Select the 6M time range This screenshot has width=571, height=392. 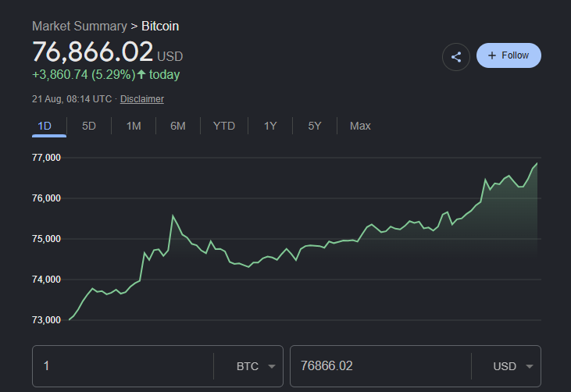[x=178, y=126]
